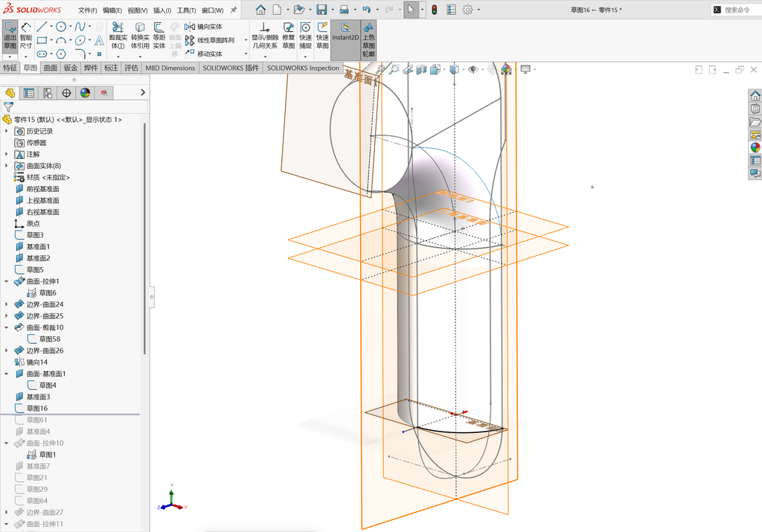The image size is (762, 532).
Task: Click the 搜索命令 search box
Action: pyautogui.click(x=737, y=10)
